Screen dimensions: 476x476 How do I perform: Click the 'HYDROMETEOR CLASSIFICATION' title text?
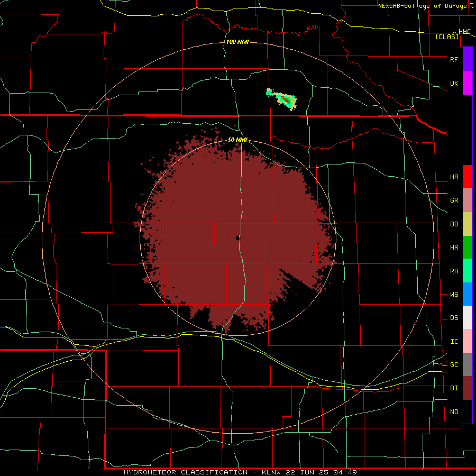coord(186,472)
